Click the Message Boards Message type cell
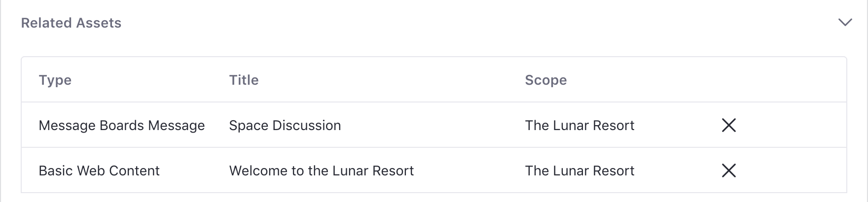This screenshot has width=868, height=202. pyautogui.click(x=122, y=125)
